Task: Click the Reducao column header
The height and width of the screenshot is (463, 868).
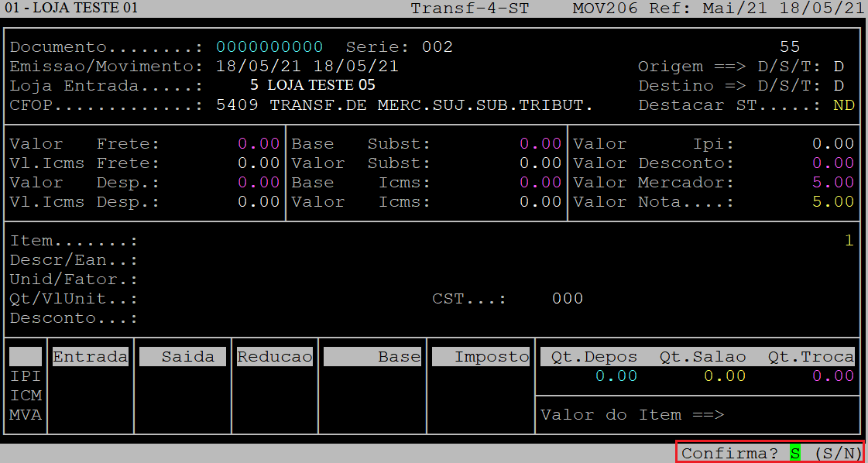Action: coord(275,357)
